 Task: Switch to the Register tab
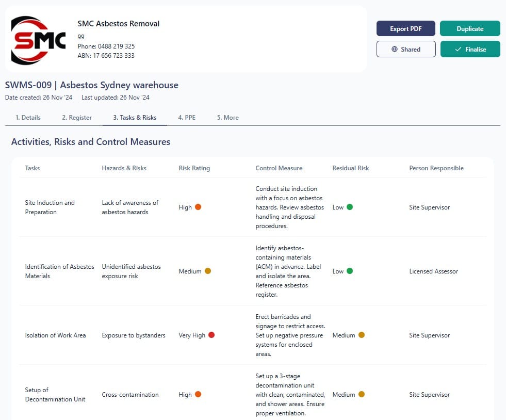77,117
